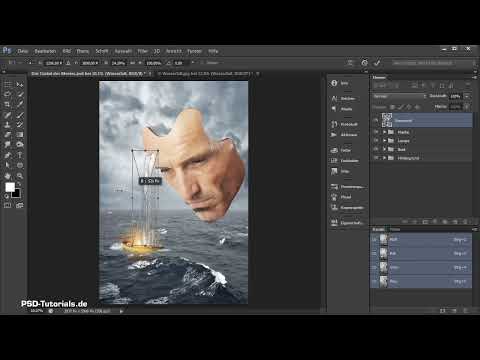Expand the Hintergrund layer group
The width and height of the screenshot is (480, 360).
(x=385, y=158)
